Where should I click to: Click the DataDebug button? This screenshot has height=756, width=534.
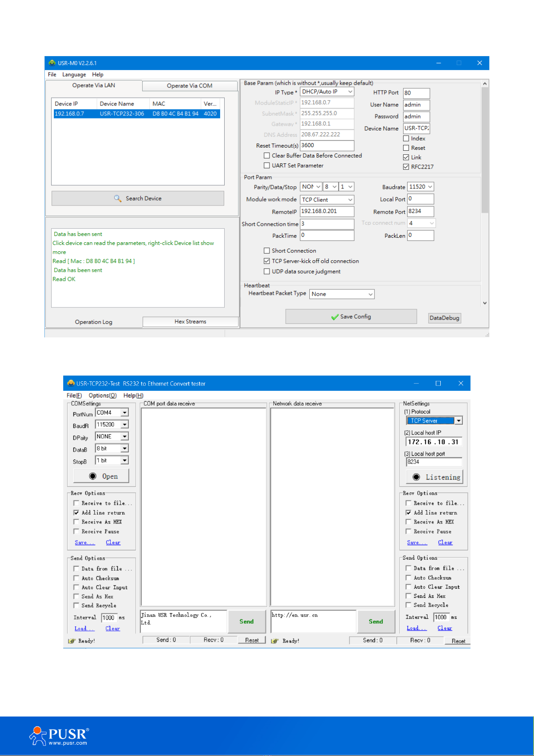[x=444, y=318]
